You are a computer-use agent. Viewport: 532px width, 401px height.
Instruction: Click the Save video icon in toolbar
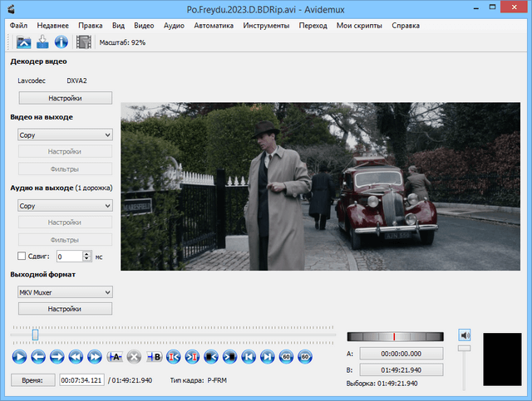tap(42, 42)
